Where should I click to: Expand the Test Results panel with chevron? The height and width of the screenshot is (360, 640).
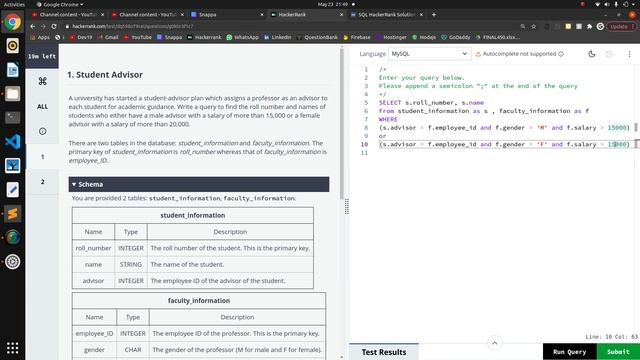point(495,343)
